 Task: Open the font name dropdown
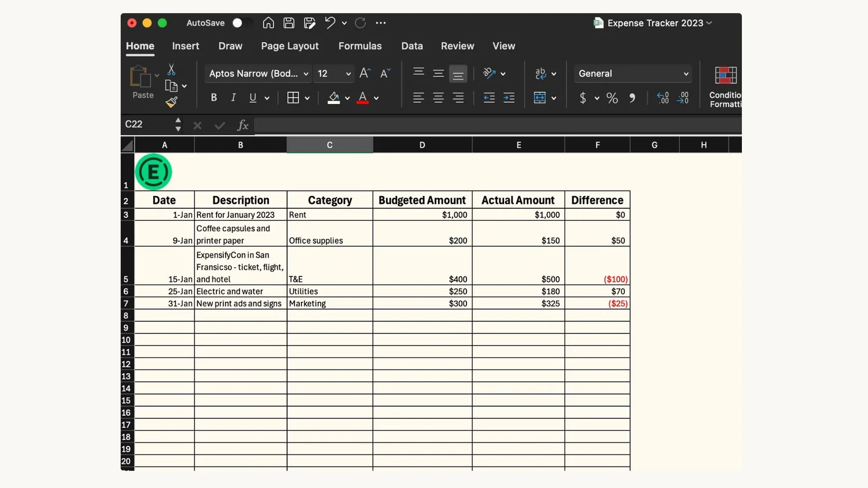(306, 73)
